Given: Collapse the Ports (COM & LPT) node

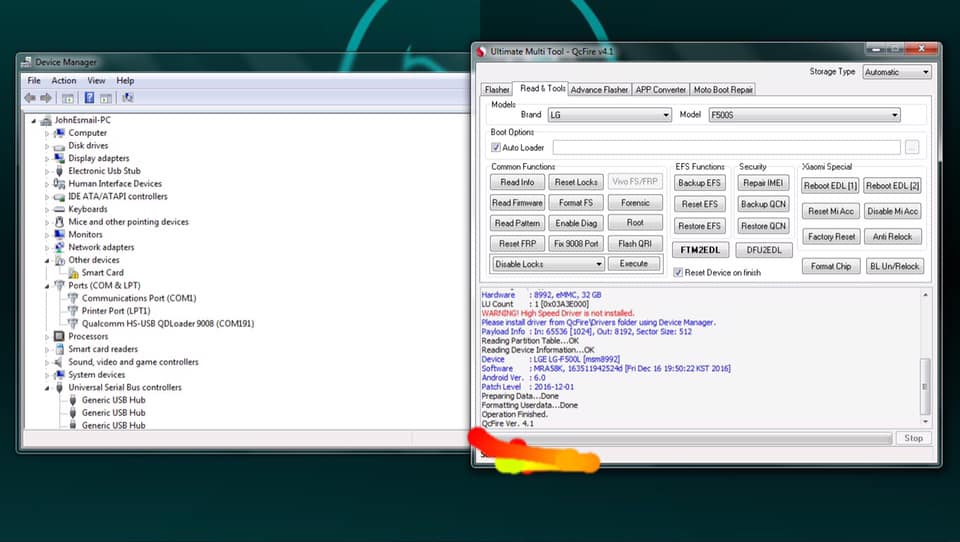Looking at the screenshot, I should coord(47,286).
